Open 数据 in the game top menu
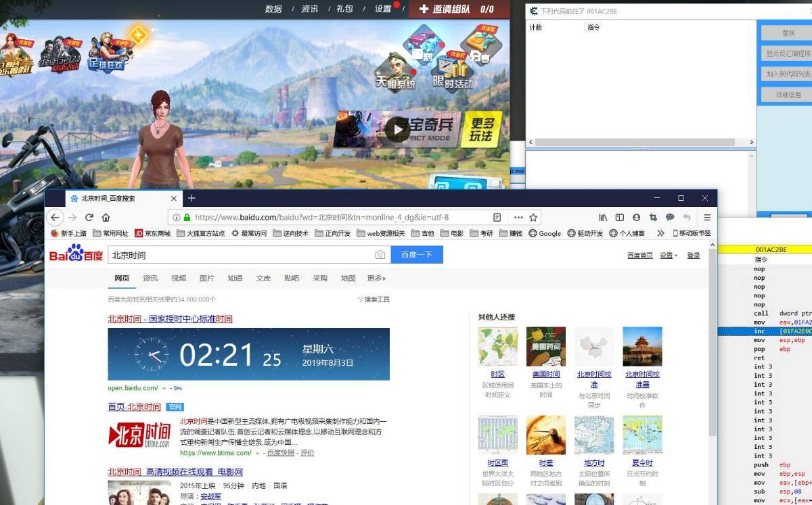Viewport: 812px width, 505px height. tap(273, 9)
